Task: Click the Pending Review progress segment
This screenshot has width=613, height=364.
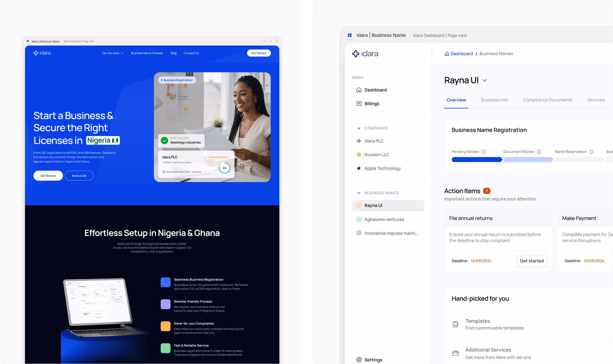Action: pos(477,159)
